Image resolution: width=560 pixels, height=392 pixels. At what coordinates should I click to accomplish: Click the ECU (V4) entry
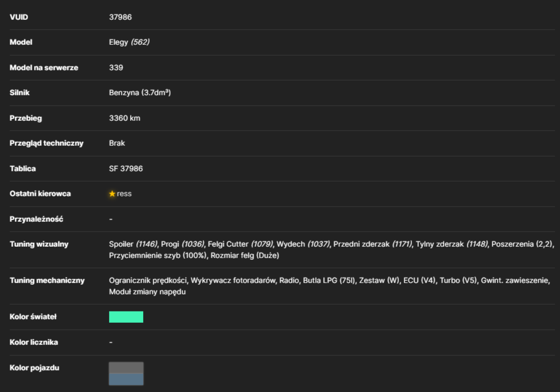420,280
